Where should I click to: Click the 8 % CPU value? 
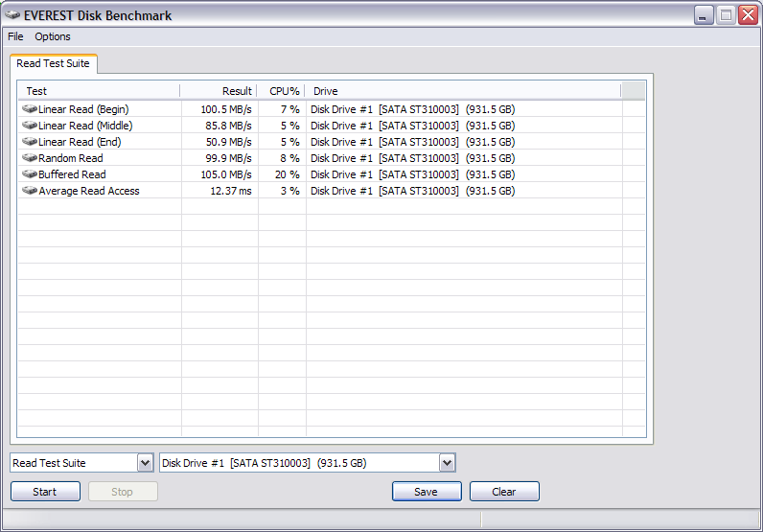pyautogui.click(x=290, y=158)
